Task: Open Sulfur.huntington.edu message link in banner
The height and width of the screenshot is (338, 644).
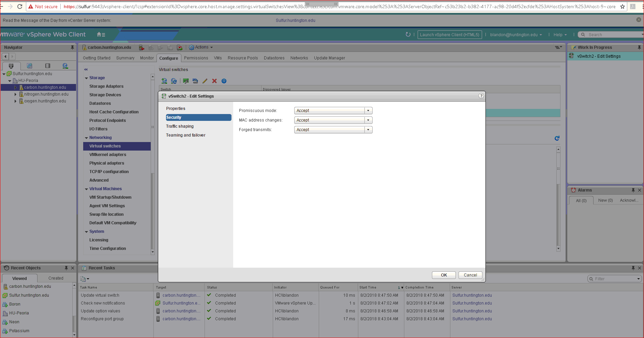Action: (x=295, y=20)
